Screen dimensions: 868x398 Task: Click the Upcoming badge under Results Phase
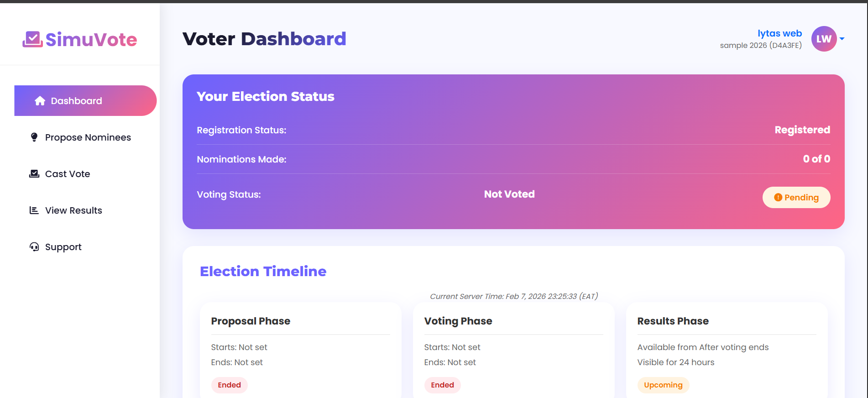coord(663,385)
